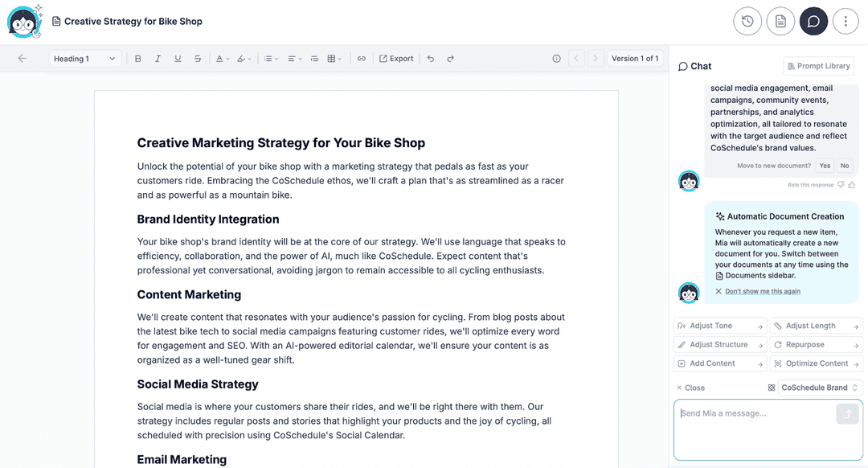
Task: Open the Adjust Tone option
Action: 720,326
